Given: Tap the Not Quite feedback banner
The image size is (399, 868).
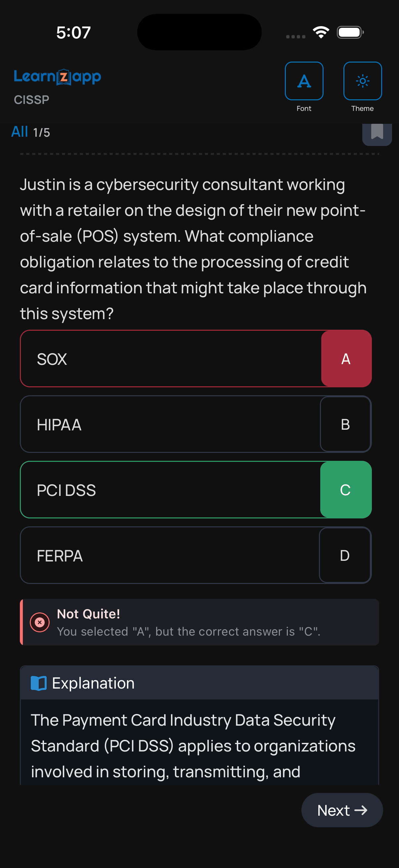Looking at the screenshot, I should pos(199,622).
